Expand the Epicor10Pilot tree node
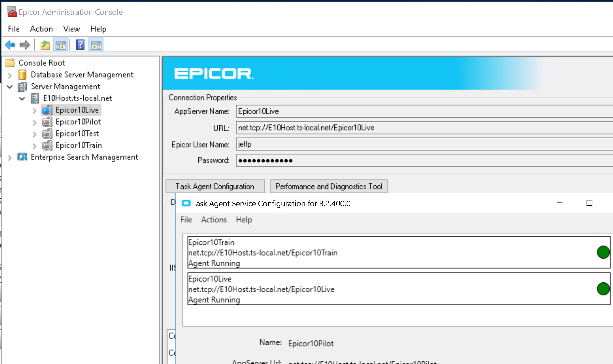Image resolution: width=613 pixels, height=364 pixels. point(35,122)
